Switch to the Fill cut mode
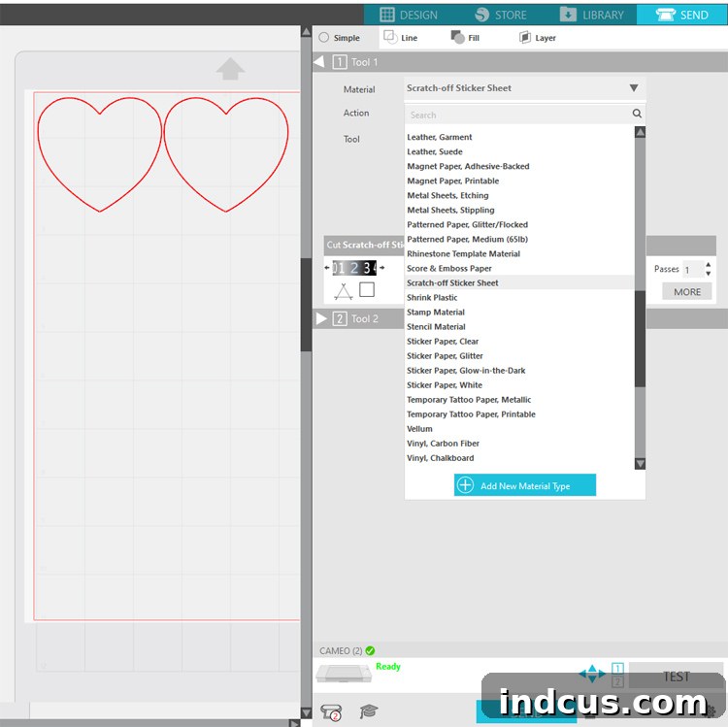This screenshot has width=728, height=727. tap(465, 37)
